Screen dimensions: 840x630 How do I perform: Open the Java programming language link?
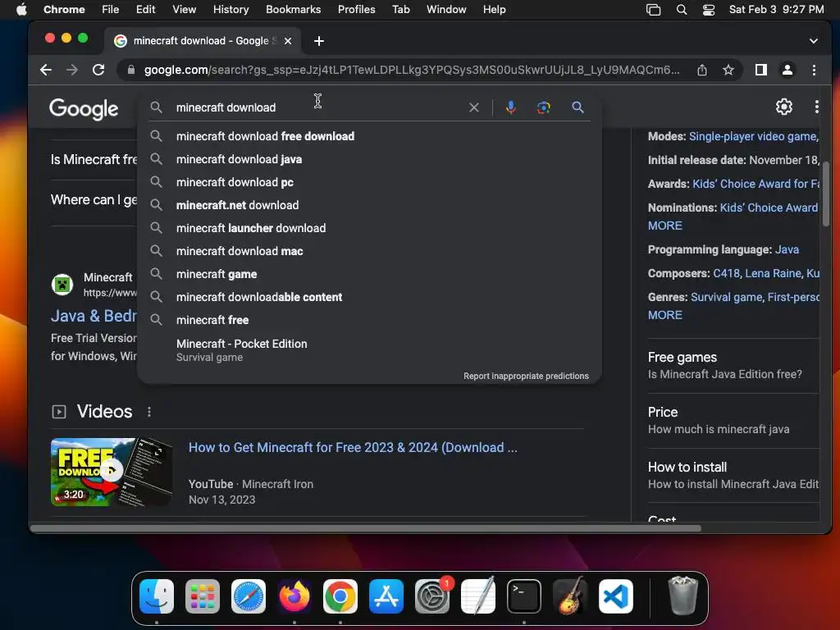coord(787,249)
